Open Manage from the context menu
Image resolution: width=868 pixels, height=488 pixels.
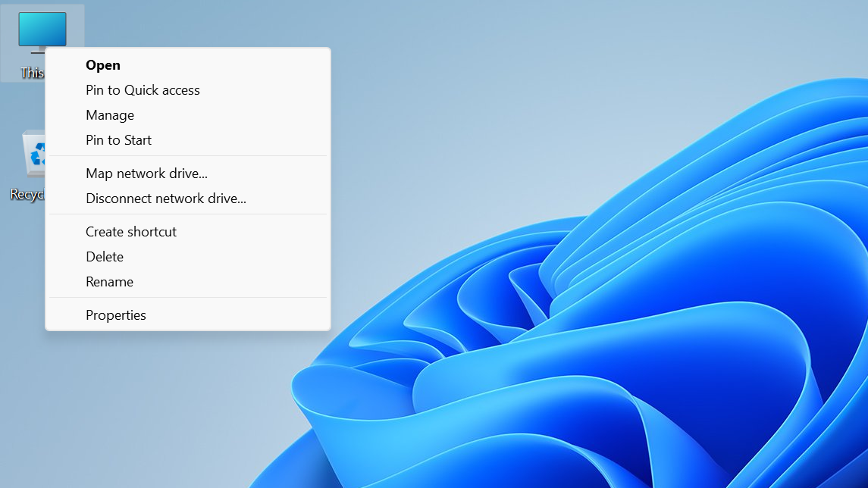(110, 115)
